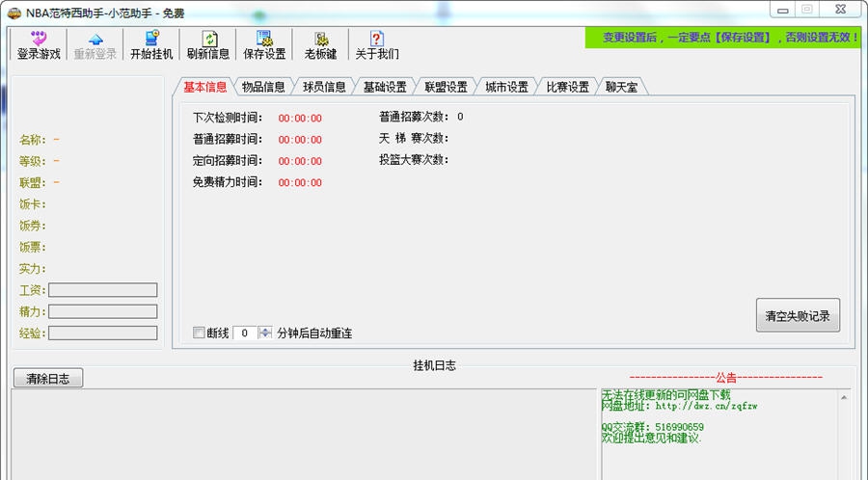Click the QQ交流群: 516990659 text
The width and height of the screenshot is (868, 480).
click(653, 427)
